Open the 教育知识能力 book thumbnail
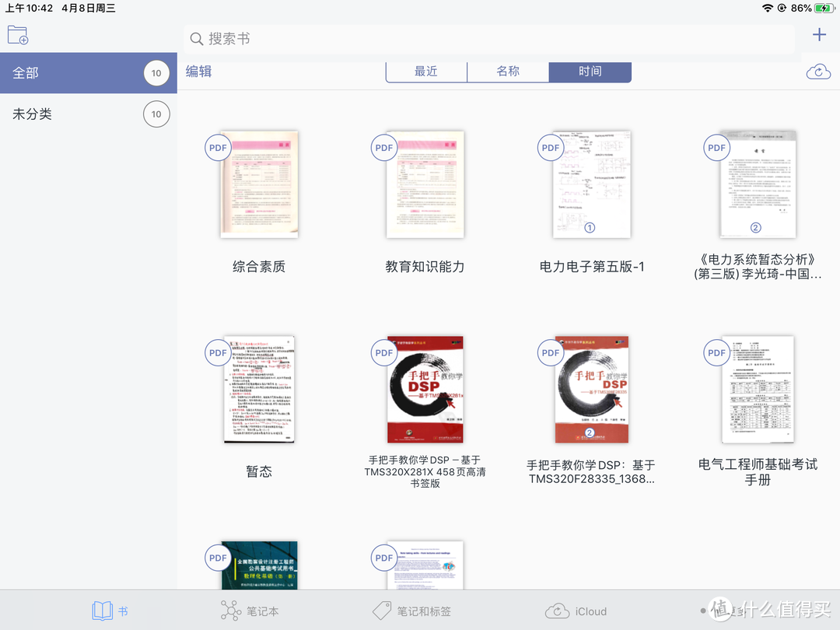The image size is (840, 630). click(x=425, y=184)
